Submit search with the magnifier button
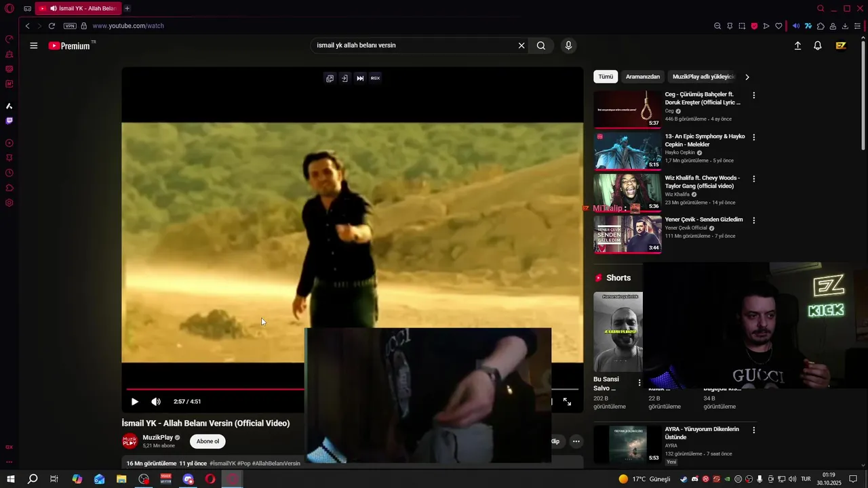 pyautogui.click(x=541, y=45)
